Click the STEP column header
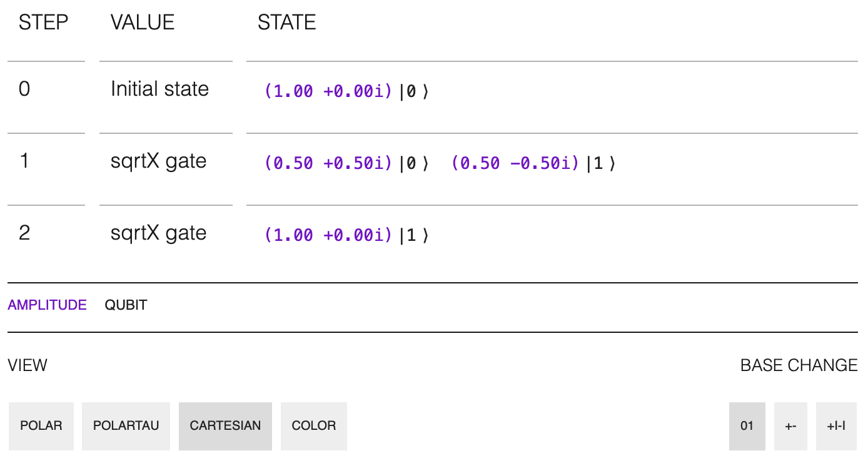The height and width of the screenshot is (458, 868). (x=43, y=23)
